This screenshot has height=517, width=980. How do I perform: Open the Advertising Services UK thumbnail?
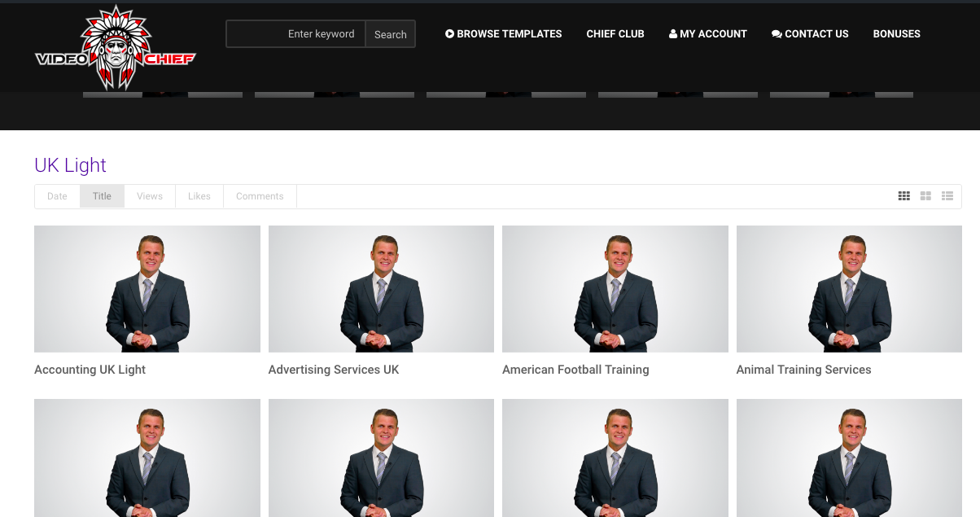pyautogui.click(x=381, y=289)
